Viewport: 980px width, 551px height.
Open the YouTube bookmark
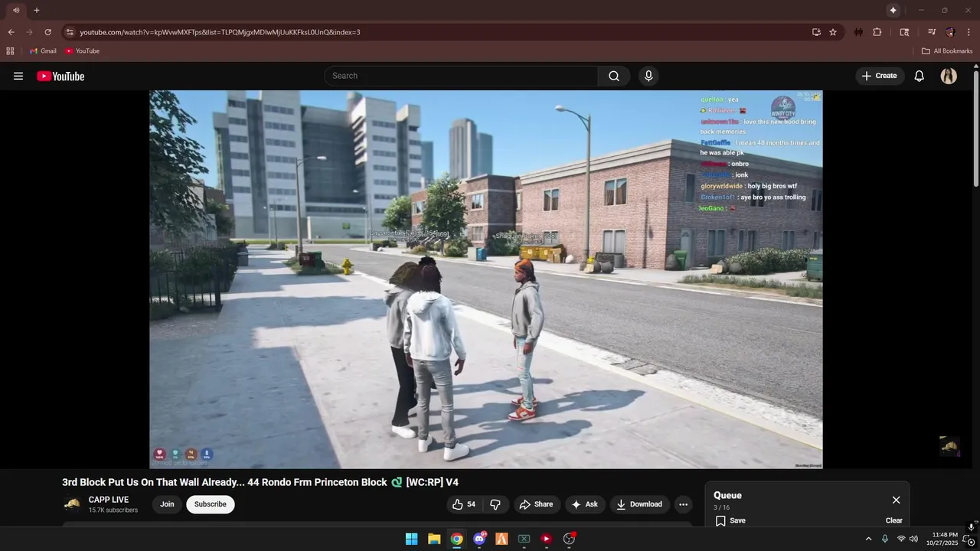pyautogui.click(x=82, y=51)
